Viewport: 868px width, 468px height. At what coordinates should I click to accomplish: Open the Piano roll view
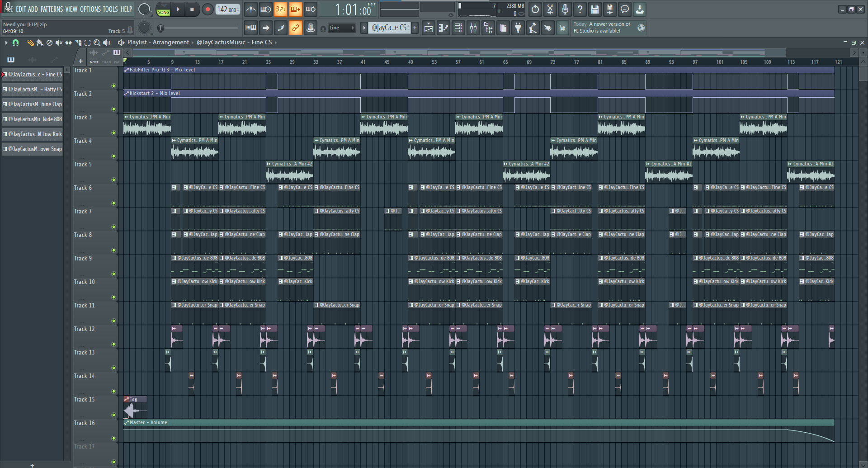coord(443,28)
